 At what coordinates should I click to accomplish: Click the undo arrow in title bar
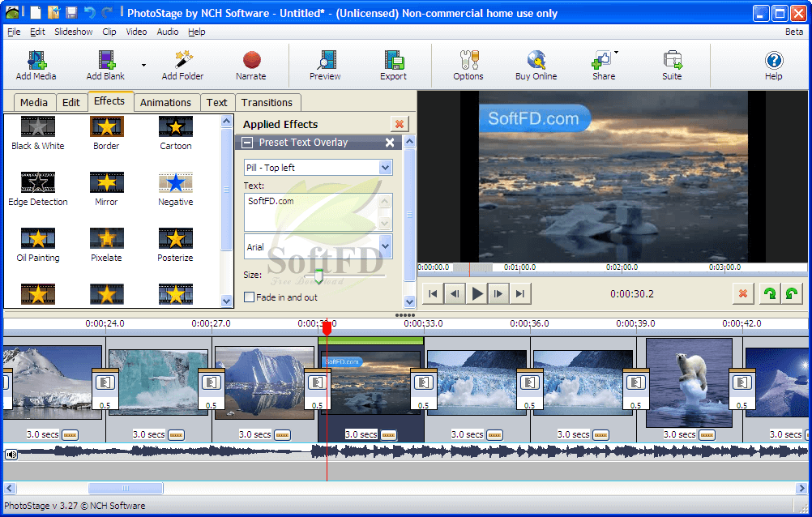(90, 12)
